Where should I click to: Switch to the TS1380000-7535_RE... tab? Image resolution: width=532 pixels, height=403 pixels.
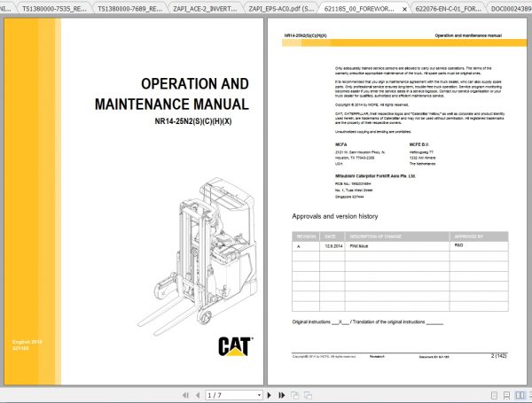click(x=54, y=9)
